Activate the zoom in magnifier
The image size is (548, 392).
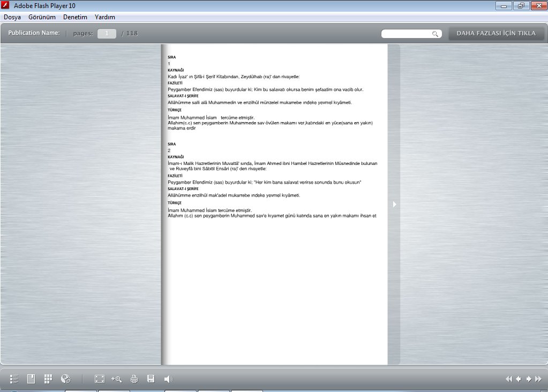pyautogui.click(x=116, y=379)
